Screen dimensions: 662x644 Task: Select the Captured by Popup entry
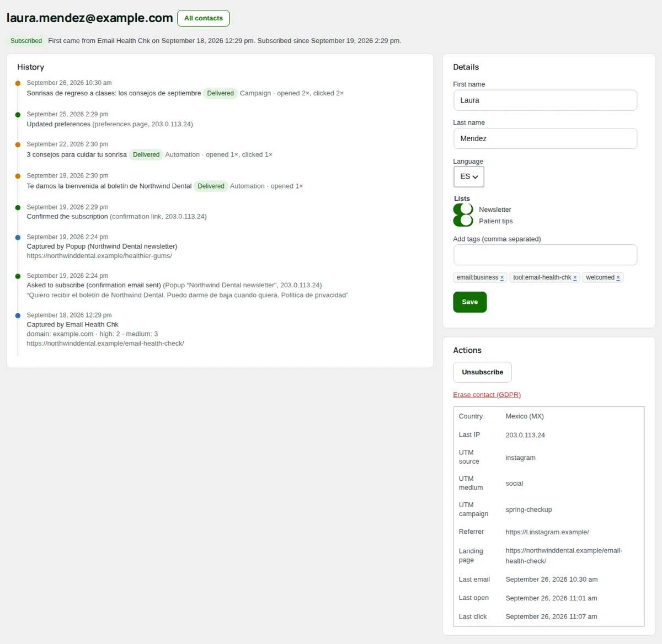click(x=102, y=246)
